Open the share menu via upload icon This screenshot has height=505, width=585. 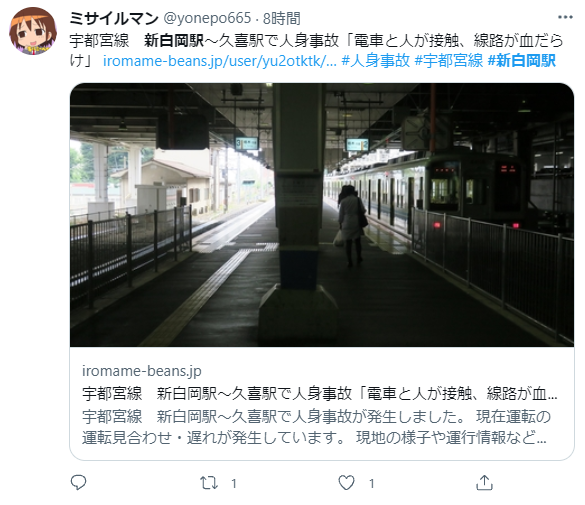click(x=484, y=483)
